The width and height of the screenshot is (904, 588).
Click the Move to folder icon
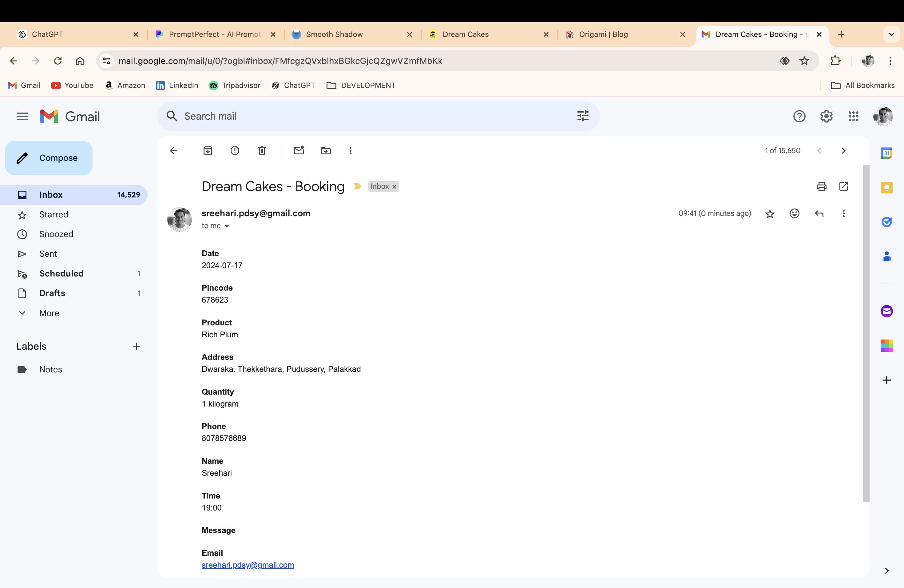[x=326, y=151]
